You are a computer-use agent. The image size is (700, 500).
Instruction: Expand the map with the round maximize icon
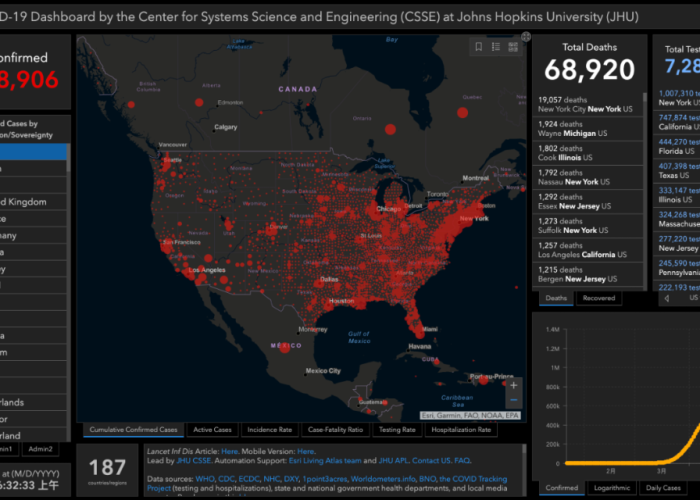click(526, 37)
